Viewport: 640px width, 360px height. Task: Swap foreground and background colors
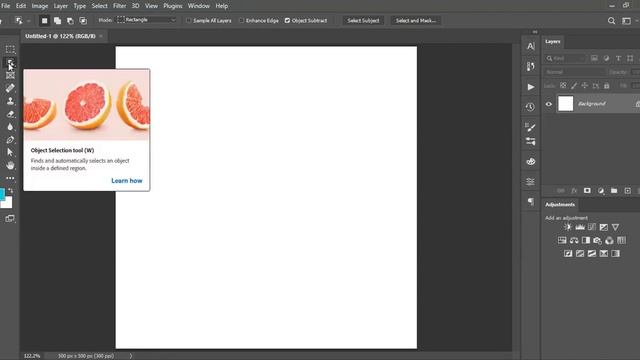tap(11, 191)
